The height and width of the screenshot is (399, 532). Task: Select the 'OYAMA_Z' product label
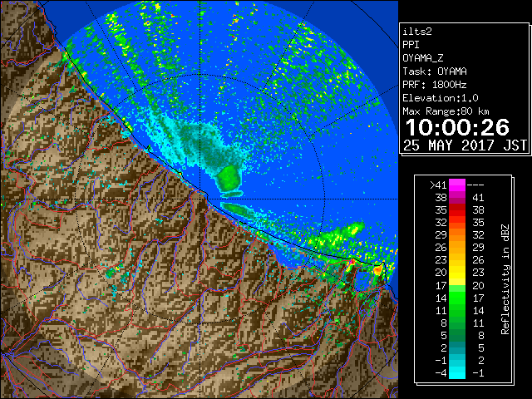click(423, 58)
